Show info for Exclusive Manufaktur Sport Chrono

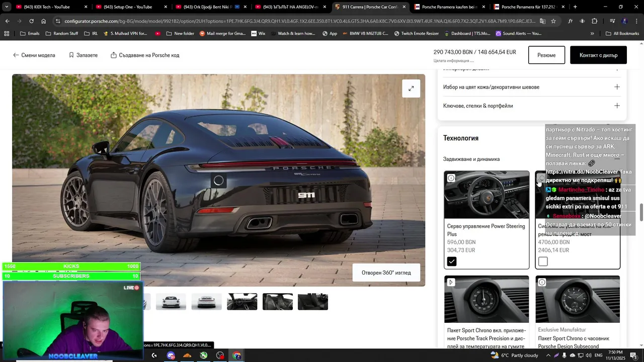(542, 283)
